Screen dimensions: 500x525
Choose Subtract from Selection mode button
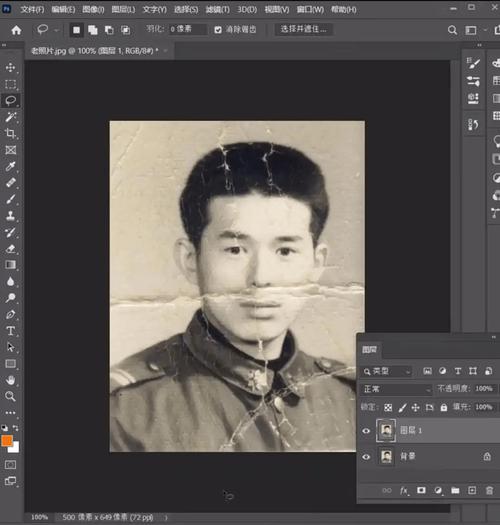click(109, 30)
